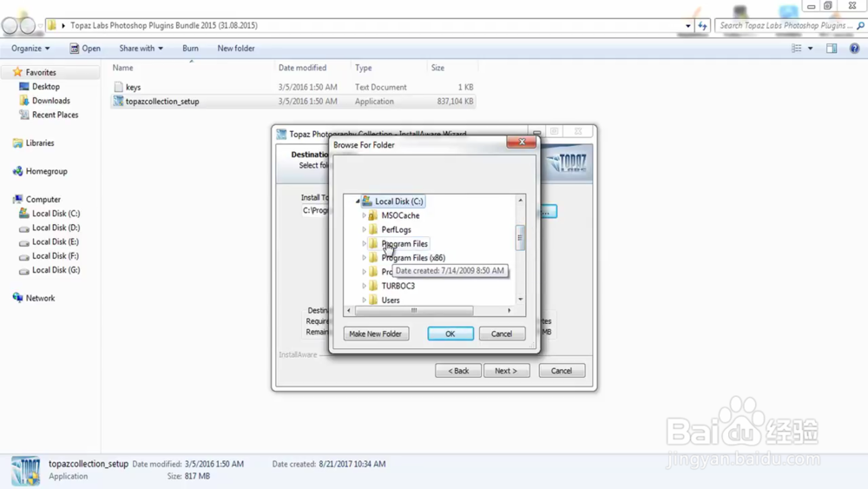Click Burn in the Explorer toolbar
This screenshot has width=868, height=489.
[190, 48]
